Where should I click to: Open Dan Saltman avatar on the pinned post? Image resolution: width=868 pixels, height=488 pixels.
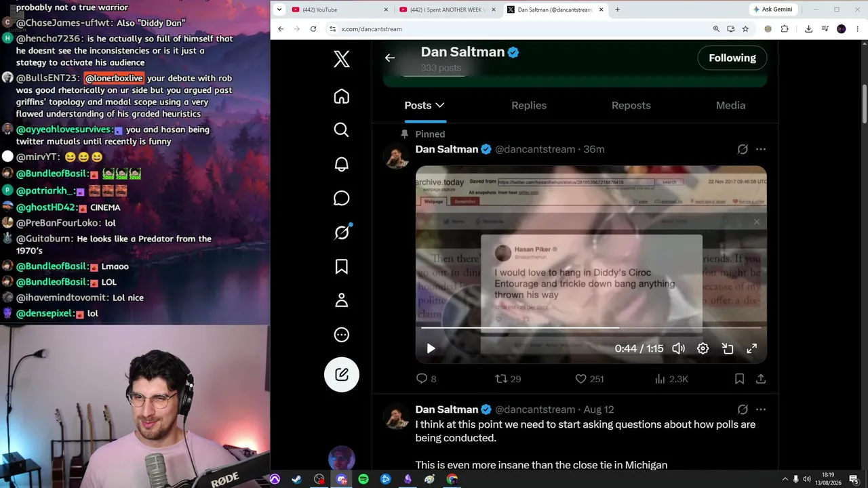(x=397, y=157)
